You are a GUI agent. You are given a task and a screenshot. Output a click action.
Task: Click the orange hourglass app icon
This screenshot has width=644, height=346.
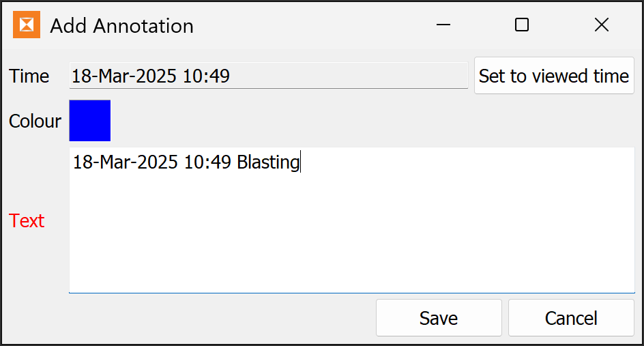pyautogui.click(x=27, y=25)
